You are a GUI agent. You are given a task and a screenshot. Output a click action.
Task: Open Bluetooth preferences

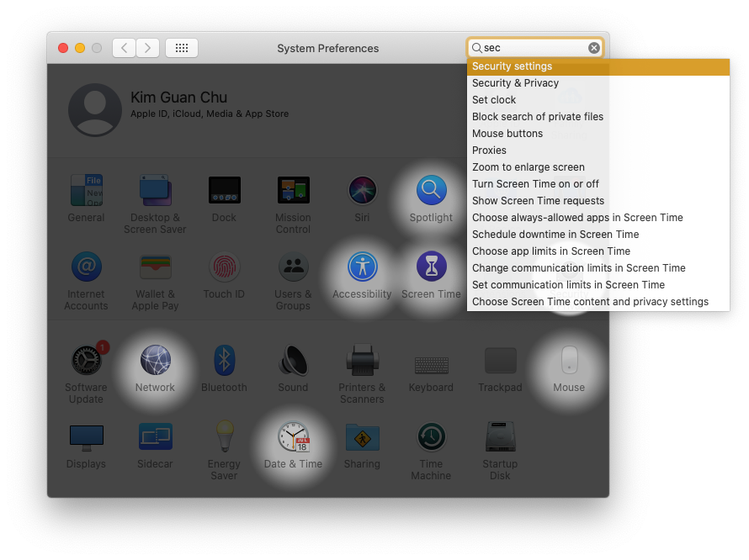(224, 360)
